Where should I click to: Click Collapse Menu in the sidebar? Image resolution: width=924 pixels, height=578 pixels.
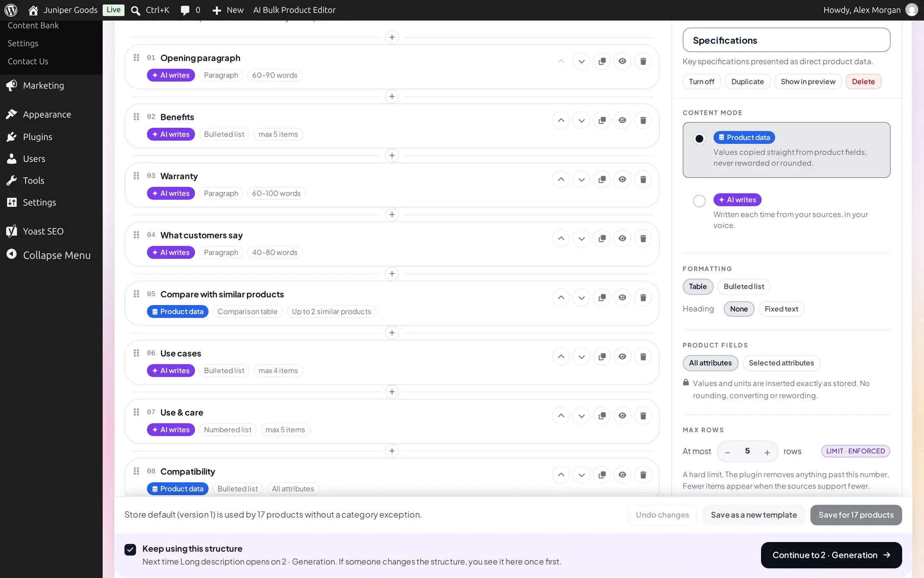pos(51,255)
